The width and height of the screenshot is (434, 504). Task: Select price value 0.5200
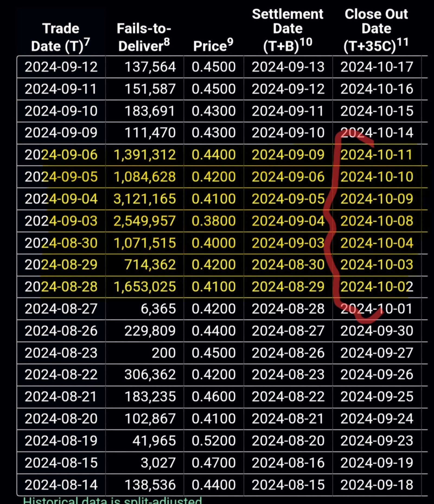point(213,441)
